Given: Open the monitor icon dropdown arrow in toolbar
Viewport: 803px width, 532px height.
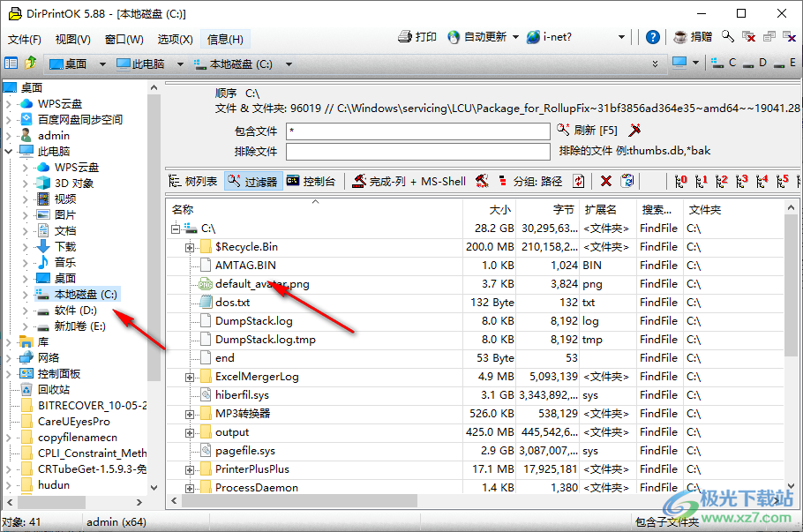Looking at the screenshot, I should [x=695, y=63].
